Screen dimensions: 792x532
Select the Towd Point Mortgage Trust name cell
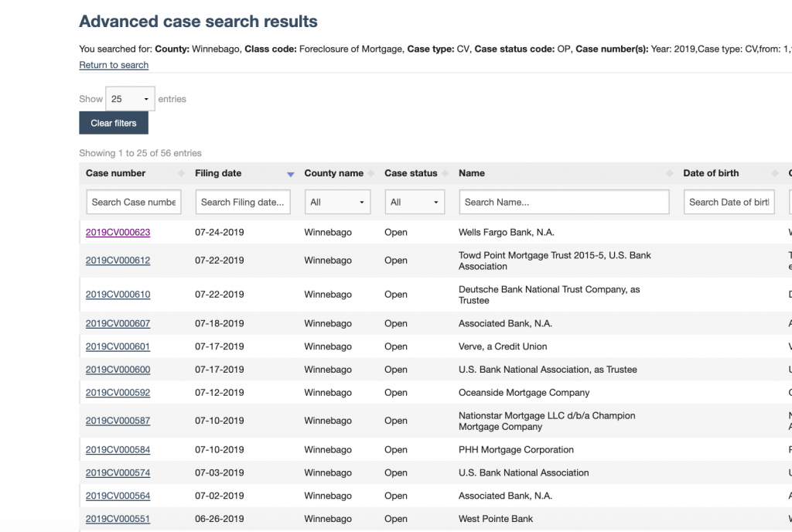pos(555,261)
